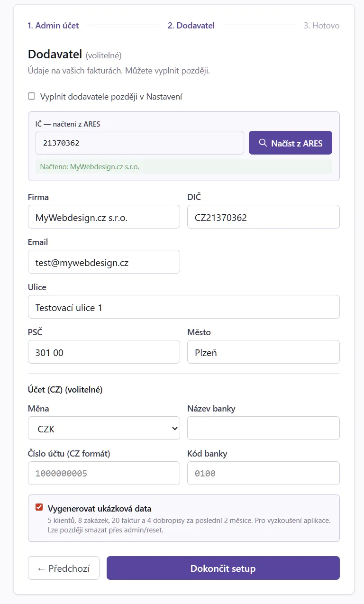Go to step 1. Admin účet
This screenshot has height=604, width=364.
pyautogui.click(x=53, y=26)
